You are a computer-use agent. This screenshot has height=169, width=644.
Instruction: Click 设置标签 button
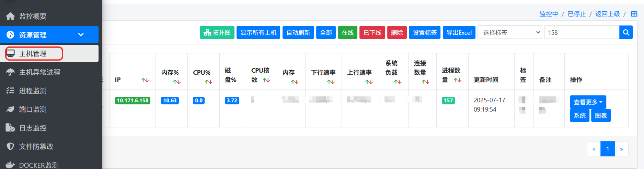(x=425, y=32)
